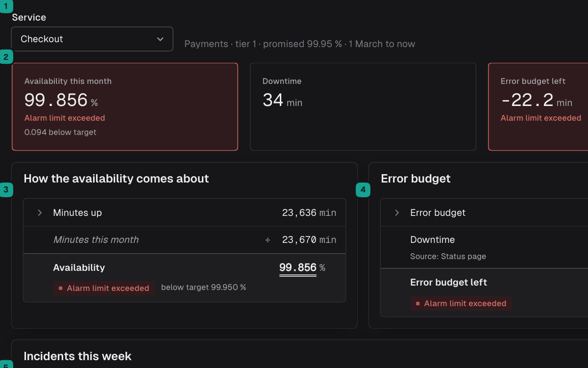Click the 'Minutes this month' row label
This screenshot has width=588, height=368.
coord(96,240)
